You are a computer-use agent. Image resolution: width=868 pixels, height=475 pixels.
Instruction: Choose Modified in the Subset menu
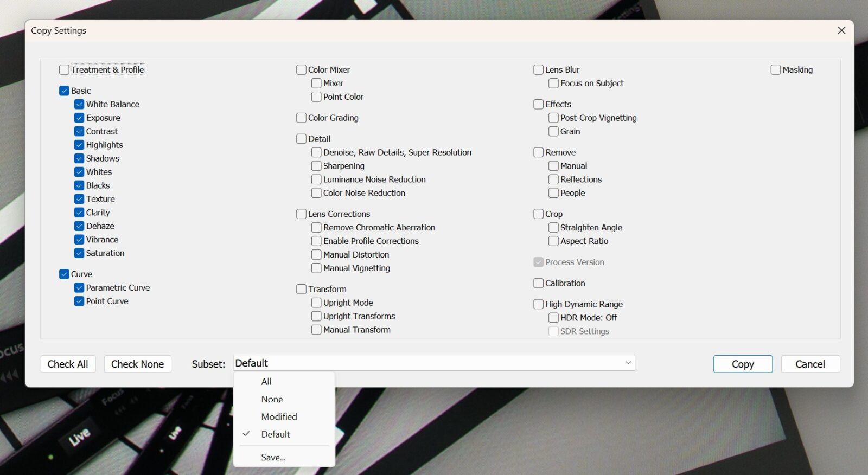pos(279,416)
